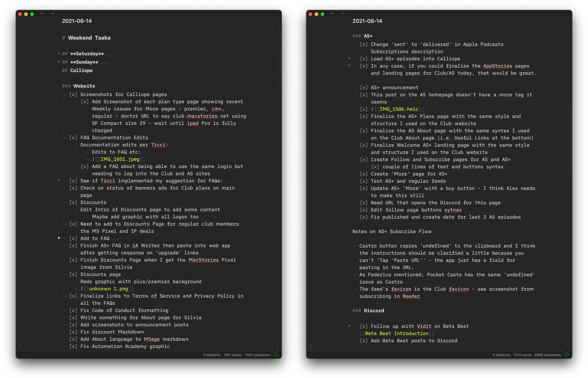
Task: Click the 'Website' heading
Action: pyautogui.click(x=84, y=86)
